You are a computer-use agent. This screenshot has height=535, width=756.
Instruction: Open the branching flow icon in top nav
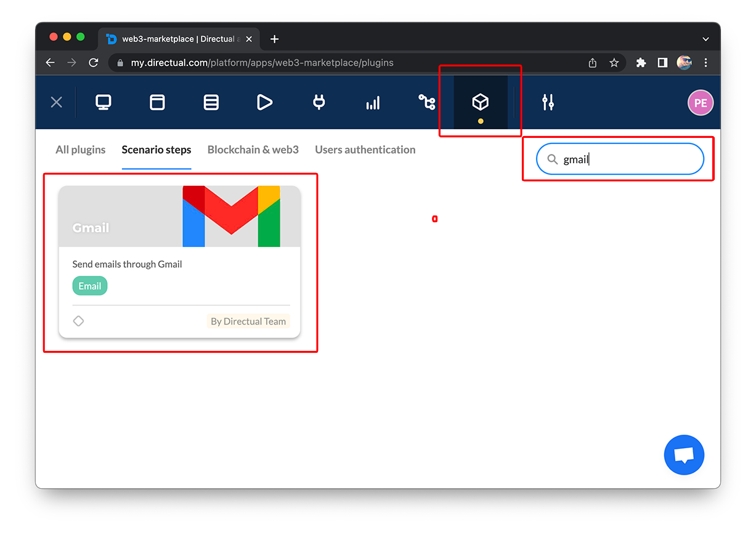click(426, 102)
